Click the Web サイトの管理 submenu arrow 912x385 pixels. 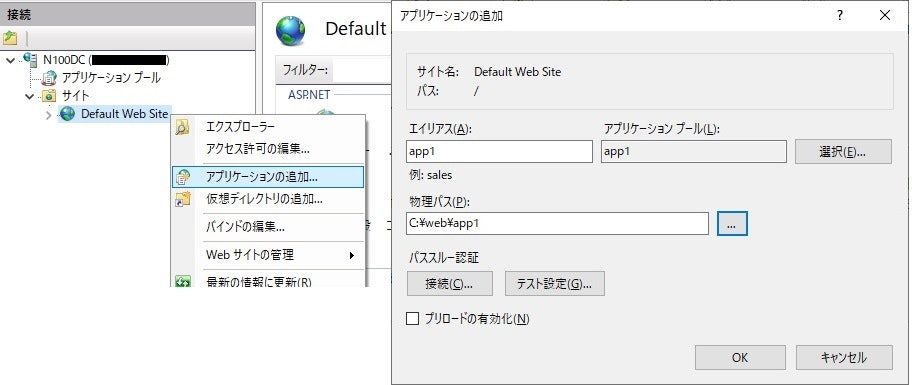pyautogui.click(x=351, y=255)
